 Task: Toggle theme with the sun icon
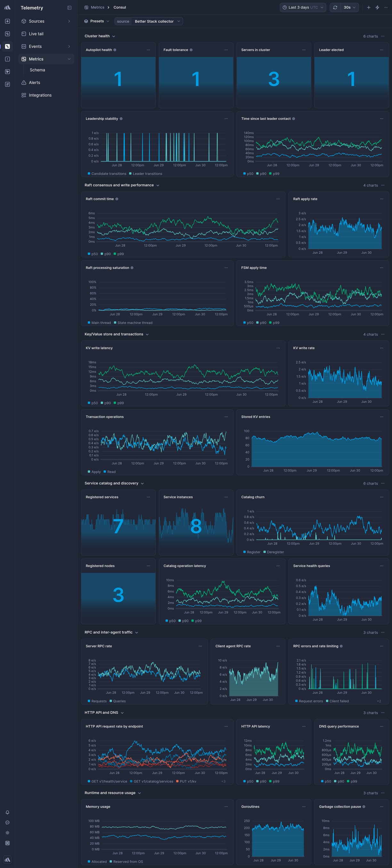[x=7, y=832]
